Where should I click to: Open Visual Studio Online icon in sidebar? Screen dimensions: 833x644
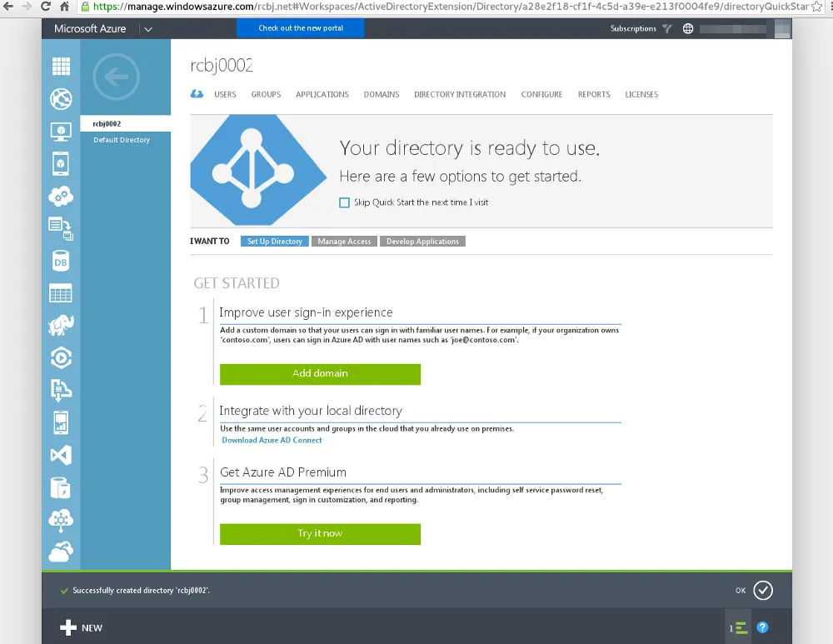point(61,456)
